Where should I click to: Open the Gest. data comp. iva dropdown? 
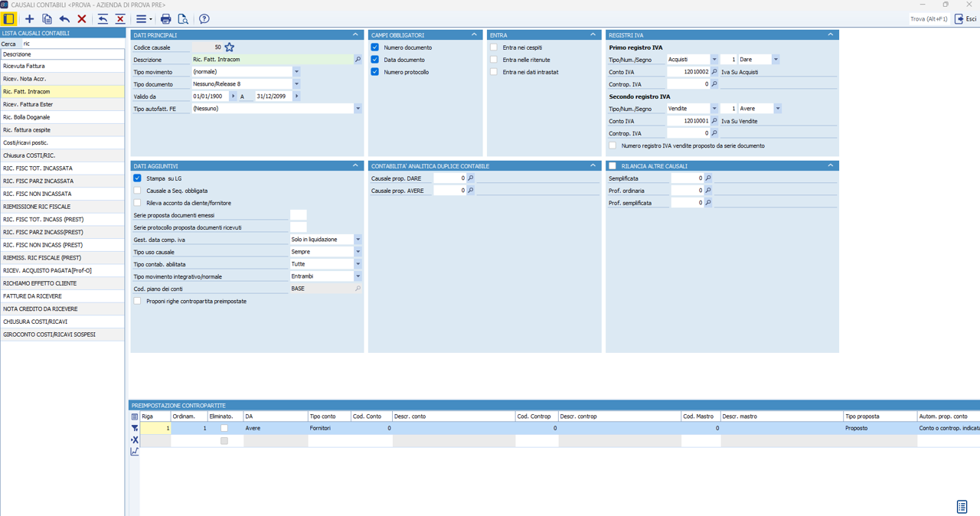tap(358, 240)
